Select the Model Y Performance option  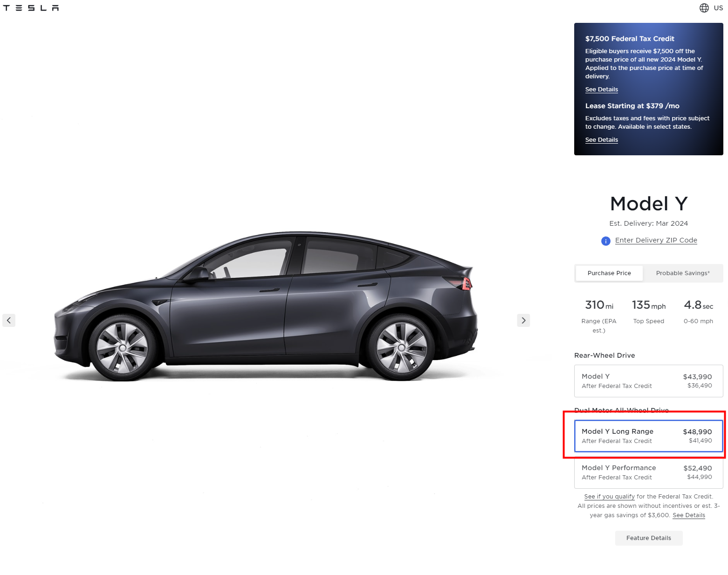click(648, 472)
